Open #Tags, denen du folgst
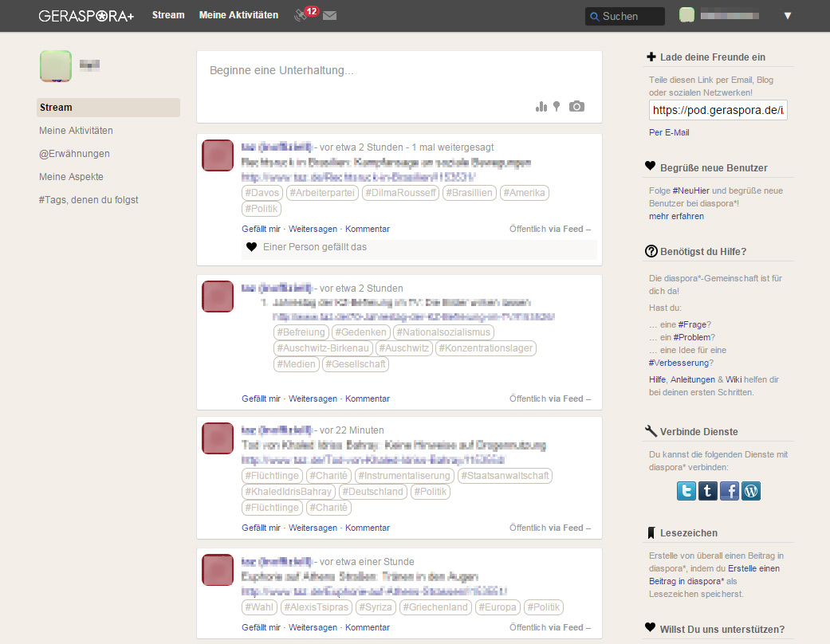 tap(89, 200)
